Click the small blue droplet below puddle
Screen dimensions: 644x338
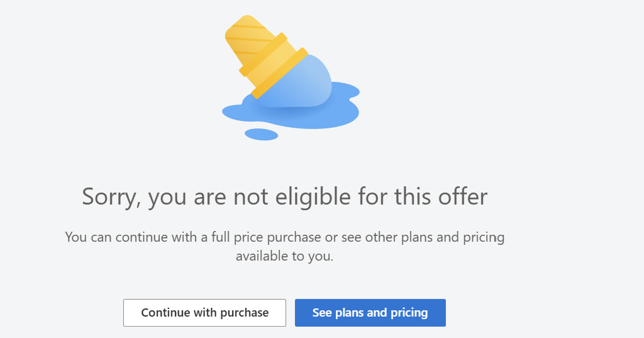[261, 134]
